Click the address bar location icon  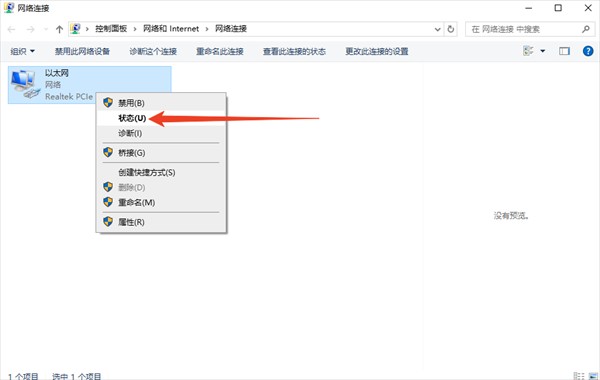(x=76, y=29)
